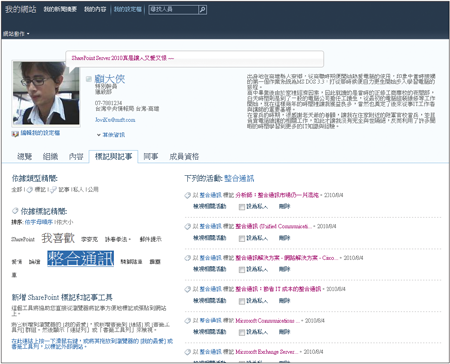Select the 標記與記事 tab
450x364 pixels.
pyautogui.click(x=113, y=156)
